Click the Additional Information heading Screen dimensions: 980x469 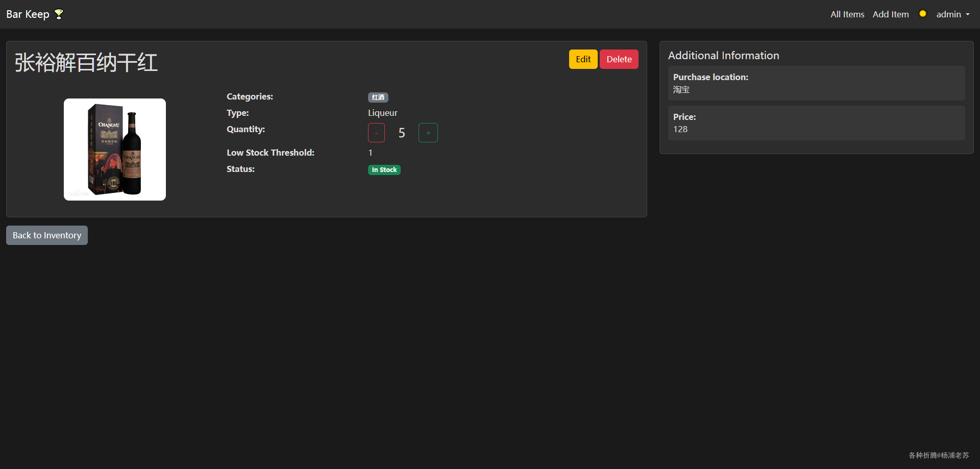[724, 56]
